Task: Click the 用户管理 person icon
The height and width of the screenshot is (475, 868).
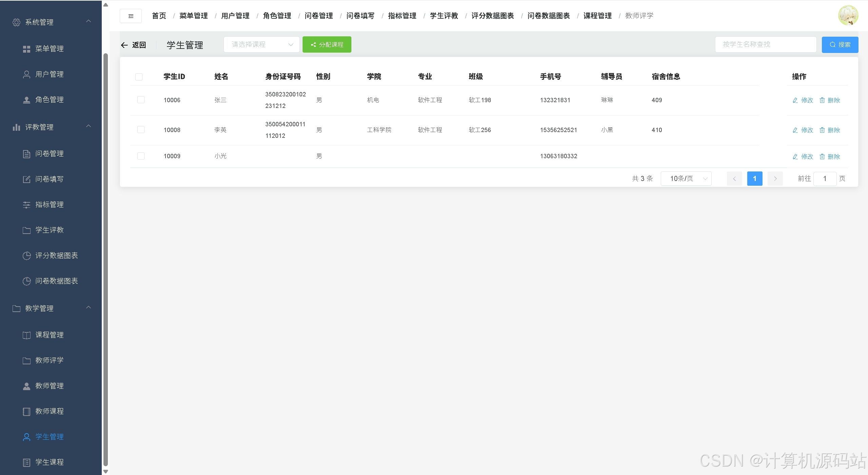Action: tap(26, 74)
